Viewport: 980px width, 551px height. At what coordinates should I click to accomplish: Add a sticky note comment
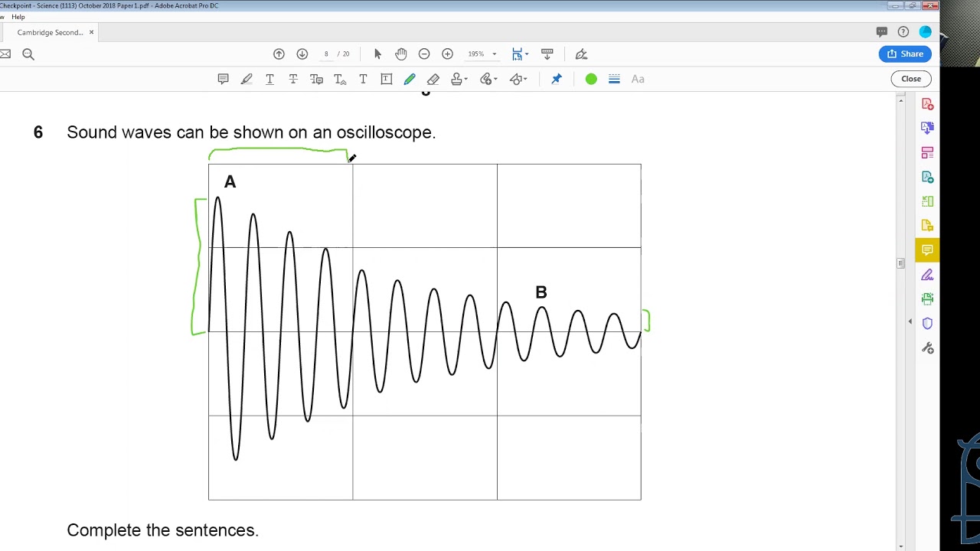tap(223, 79)
